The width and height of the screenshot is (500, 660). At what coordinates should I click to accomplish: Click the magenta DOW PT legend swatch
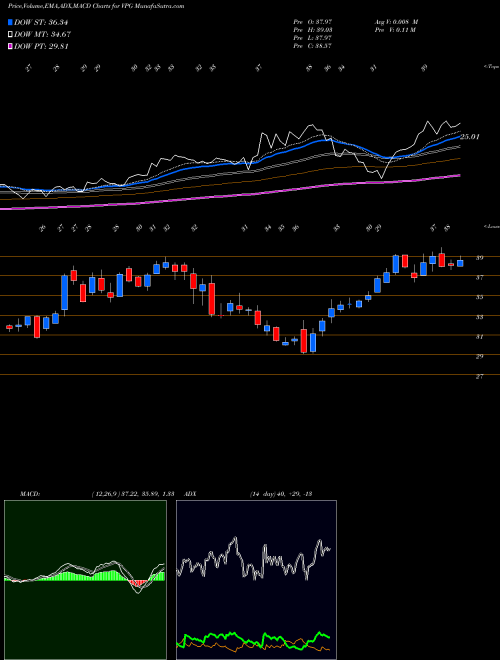11,46
